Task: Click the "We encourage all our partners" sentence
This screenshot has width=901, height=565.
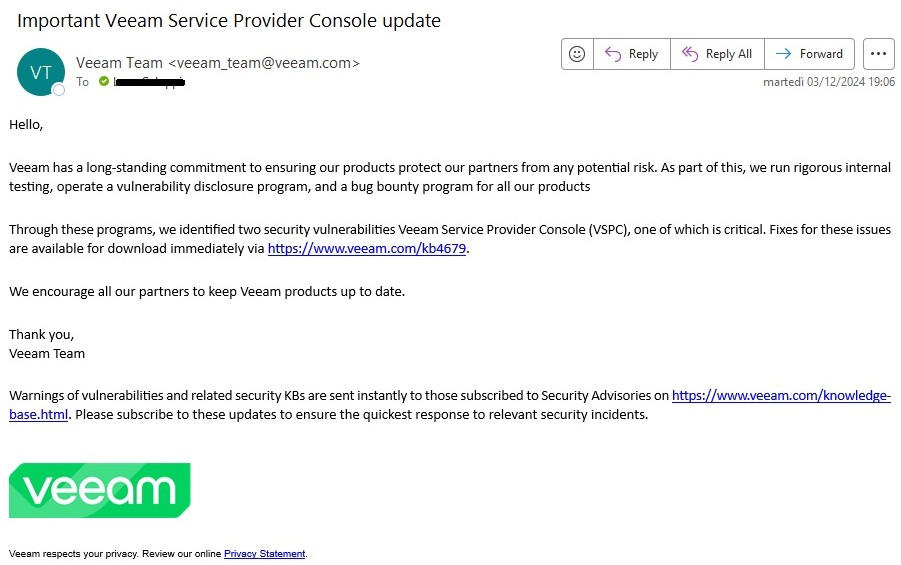Action: click(x=207, y=291)
